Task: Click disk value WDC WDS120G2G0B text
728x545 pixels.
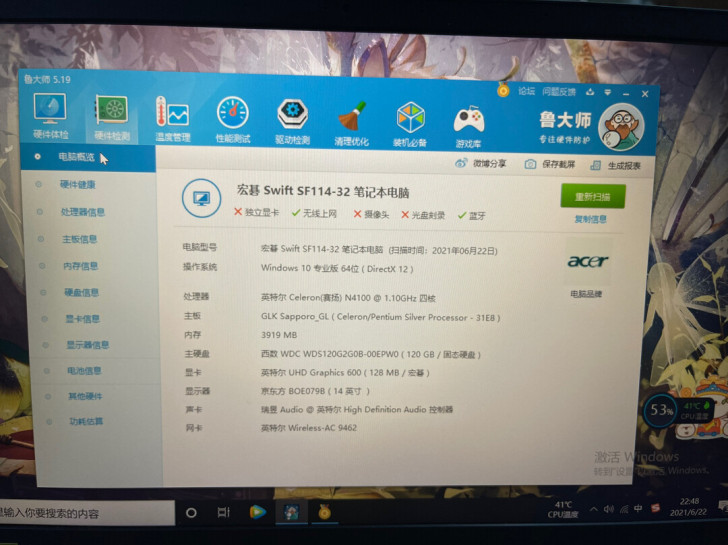Action: tap(370, 354)
